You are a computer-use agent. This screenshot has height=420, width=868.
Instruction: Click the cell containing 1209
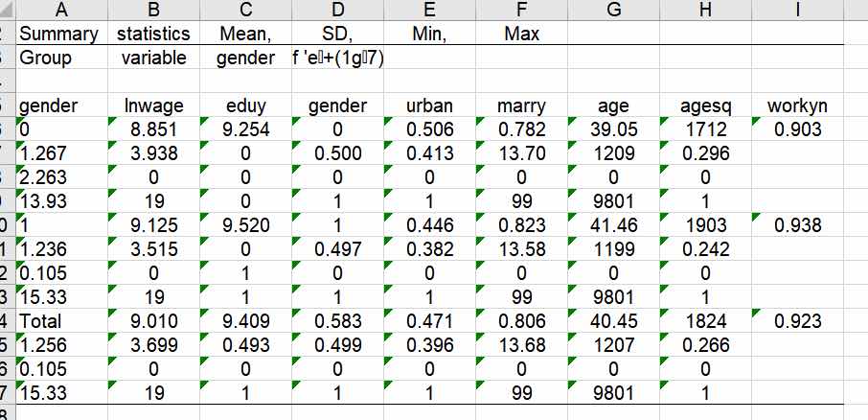pyautogui.click(x=613, y=152)
